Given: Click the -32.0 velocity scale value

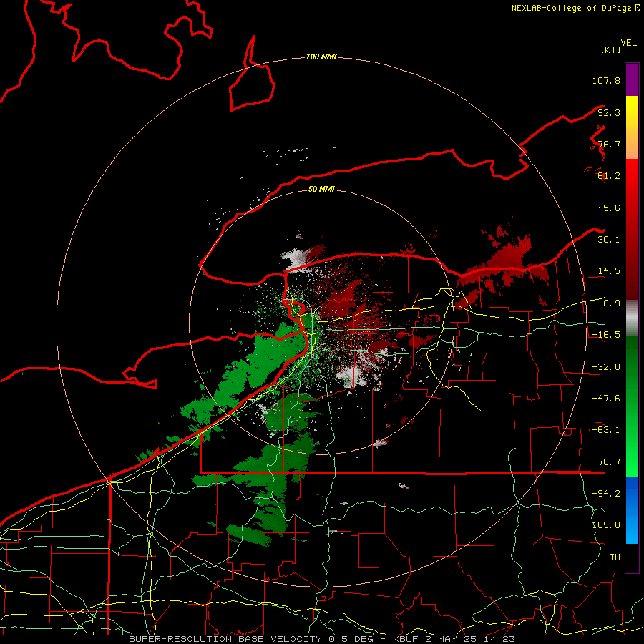Looking at the screenshot, I should (x=606, y=367).
